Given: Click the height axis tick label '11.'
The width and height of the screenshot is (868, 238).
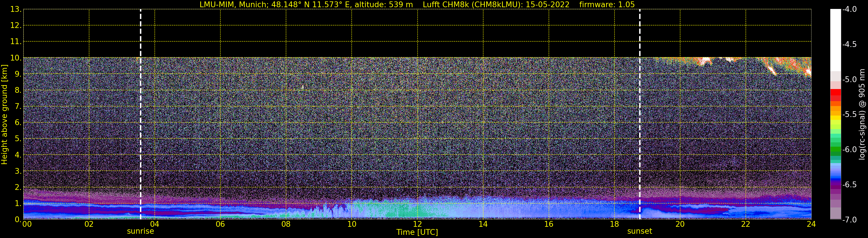Looking at the screenshot, I should point(16,41).
